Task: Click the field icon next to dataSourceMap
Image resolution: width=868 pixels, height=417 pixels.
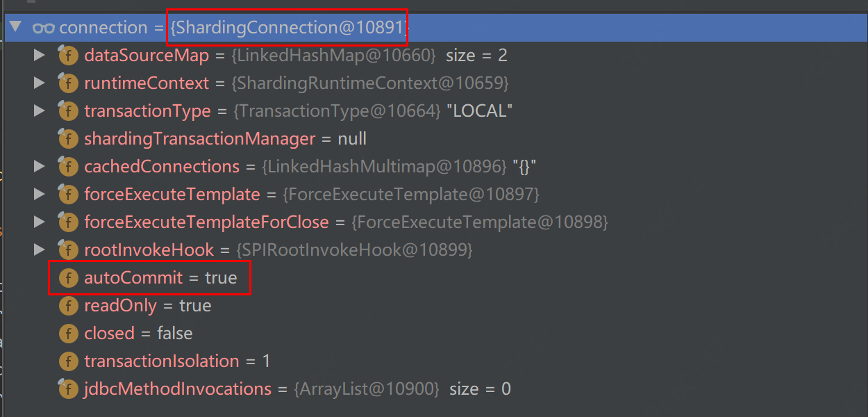Action: [x=68, y=56]
